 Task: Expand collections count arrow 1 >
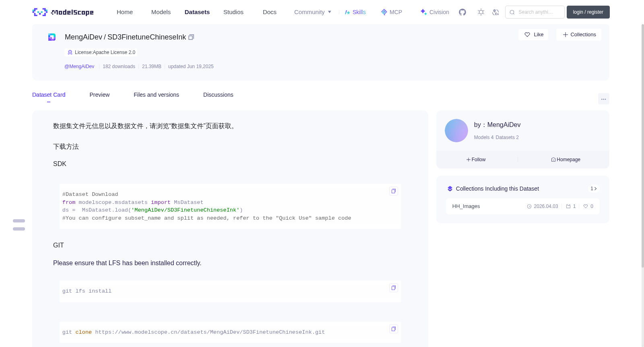pos(594,189)
